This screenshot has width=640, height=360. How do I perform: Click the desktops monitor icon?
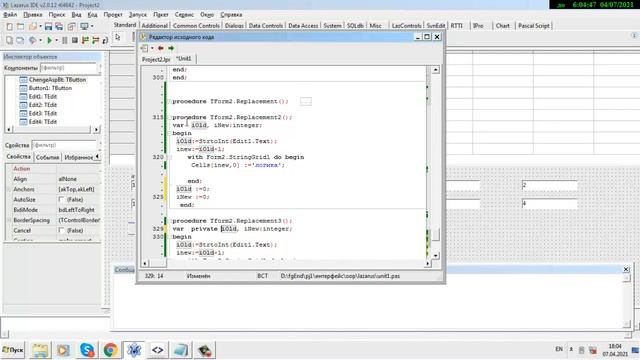click(x=84, y=27)
